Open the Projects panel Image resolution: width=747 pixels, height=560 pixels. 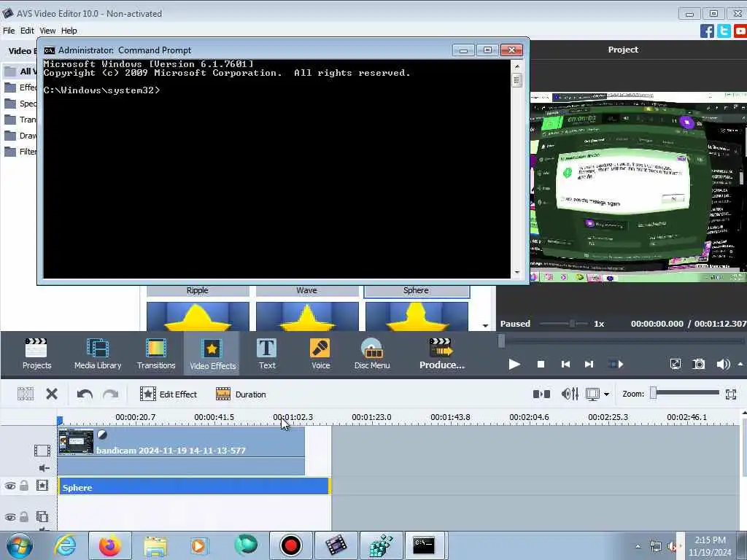pos(36,354)
